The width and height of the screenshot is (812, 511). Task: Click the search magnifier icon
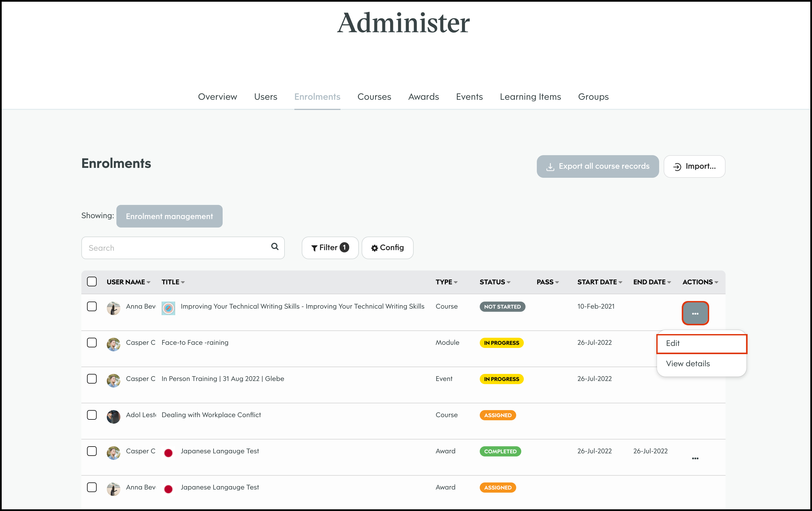pyautogui.click(x=275, y=247)
